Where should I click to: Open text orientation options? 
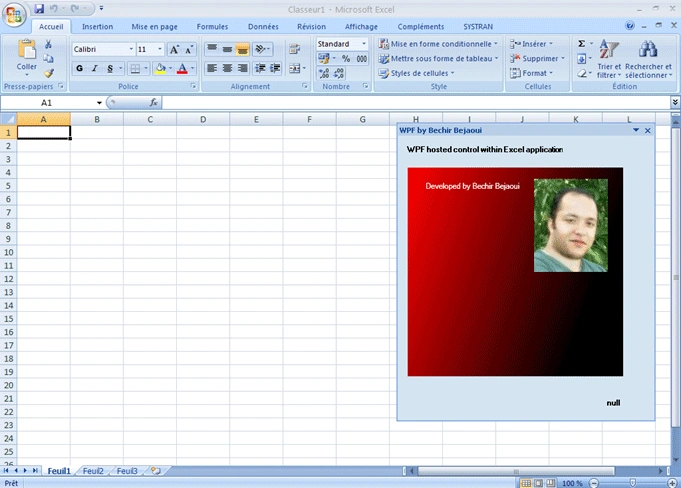pyautogui.click(x=262, y=49)
